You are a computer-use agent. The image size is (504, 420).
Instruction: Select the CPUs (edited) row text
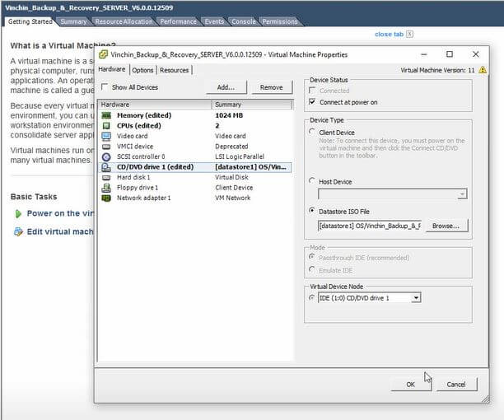point(139,126)
